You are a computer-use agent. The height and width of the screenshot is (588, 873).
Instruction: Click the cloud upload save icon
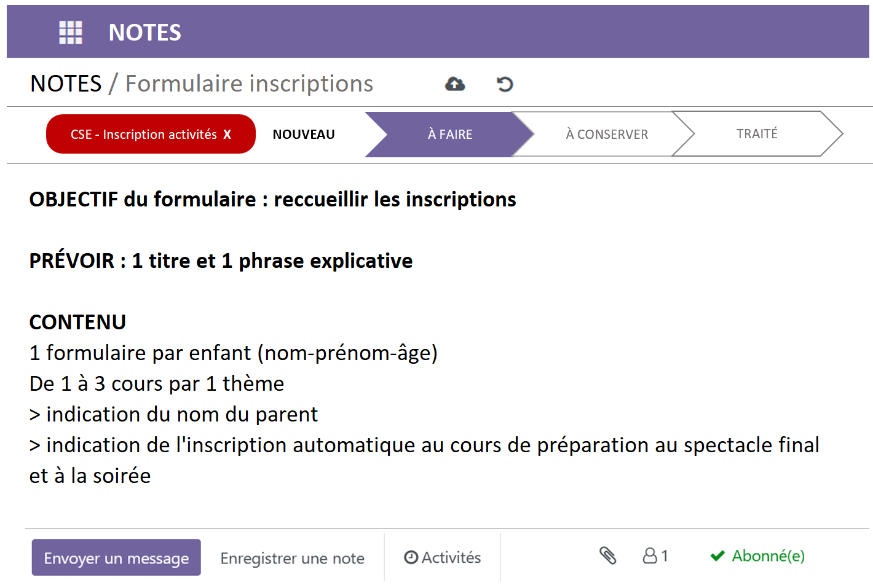point(455,84)
